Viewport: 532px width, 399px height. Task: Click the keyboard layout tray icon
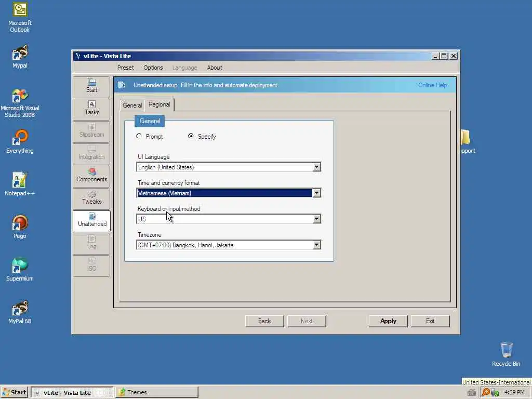[471, 393]
